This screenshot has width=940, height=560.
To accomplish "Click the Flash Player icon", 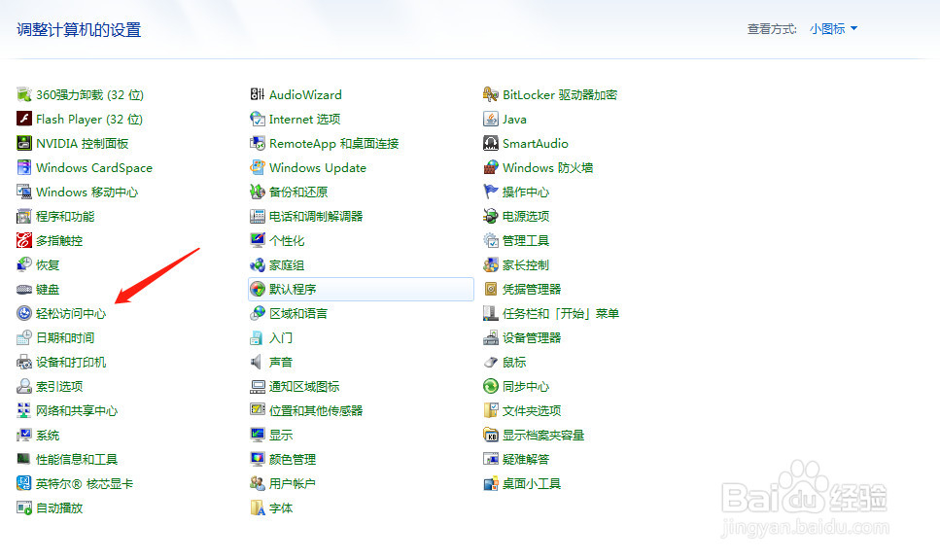I will 24,119.
